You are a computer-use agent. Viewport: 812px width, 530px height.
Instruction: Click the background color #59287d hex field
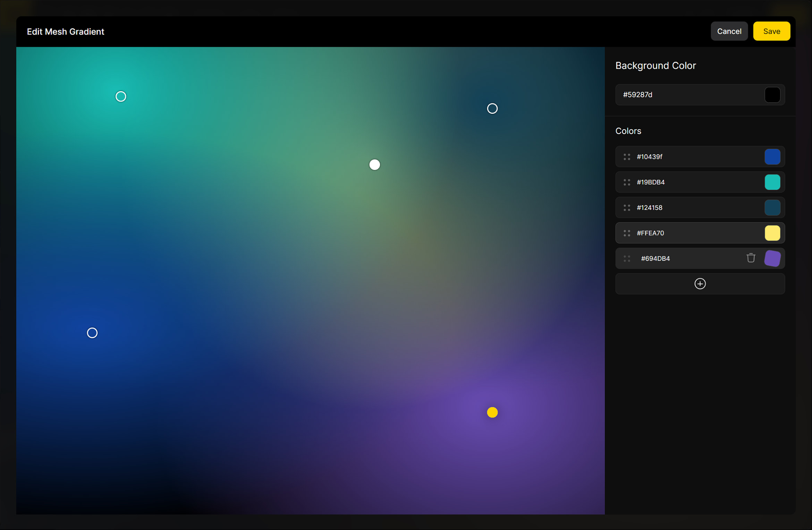point(687,95)
